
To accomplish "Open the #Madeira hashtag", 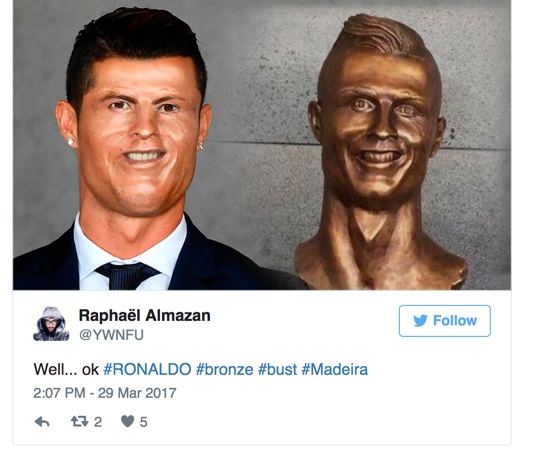I will [x=335, y=370].
